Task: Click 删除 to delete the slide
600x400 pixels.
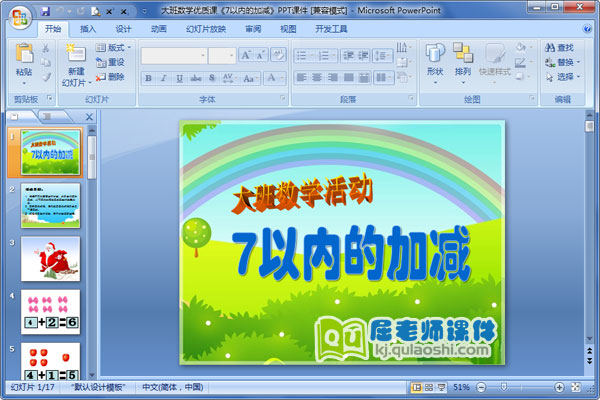Action: pos(110,77)
